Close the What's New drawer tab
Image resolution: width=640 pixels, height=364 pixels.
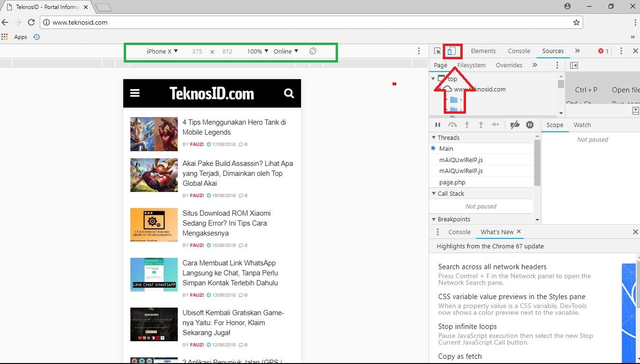[519, 231]
